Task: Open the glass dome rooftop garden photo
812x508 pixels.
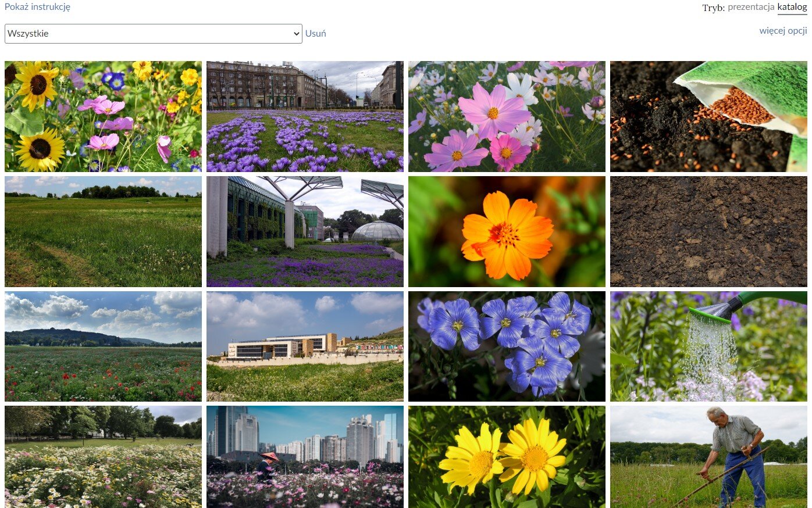Action: [x=305, y=231]
